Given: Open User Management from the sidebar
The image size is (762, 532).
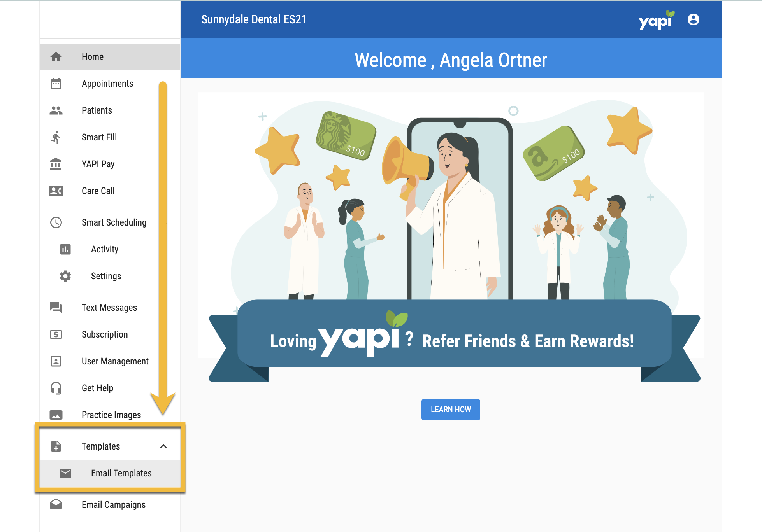Looking at the screenshot, I should [x=110, y=361].
